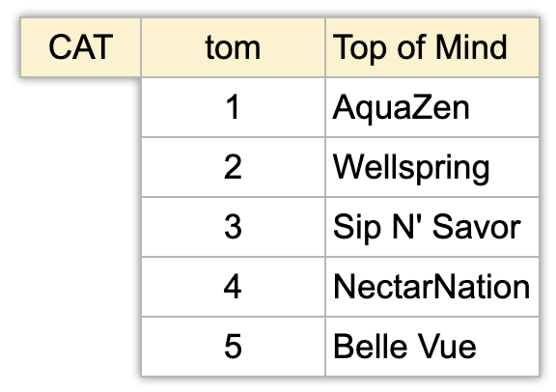Click the word Top in the header
Screen dimensions: 556x392
359,49
